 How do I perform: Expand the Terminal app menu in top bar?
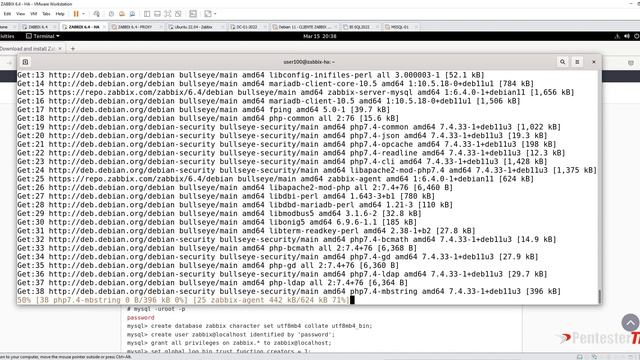(x=43, y=36)
